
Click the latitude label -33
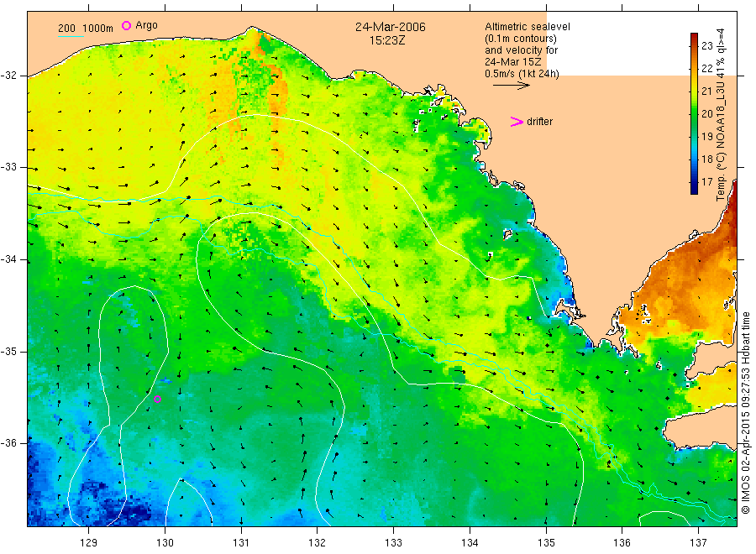point(8,167)
